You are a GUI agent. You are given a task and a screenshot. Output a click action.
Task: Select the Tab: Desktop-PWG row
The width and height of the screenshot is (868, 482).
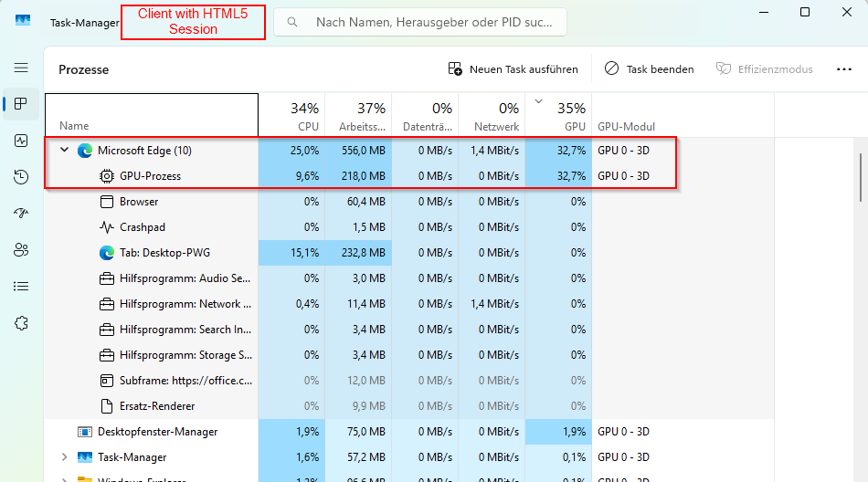coord(409,253)
